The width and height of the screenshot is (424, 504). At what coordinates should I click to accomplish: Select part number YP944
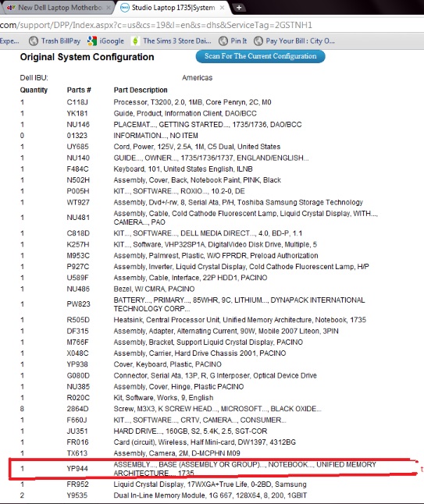click(77, 469)
